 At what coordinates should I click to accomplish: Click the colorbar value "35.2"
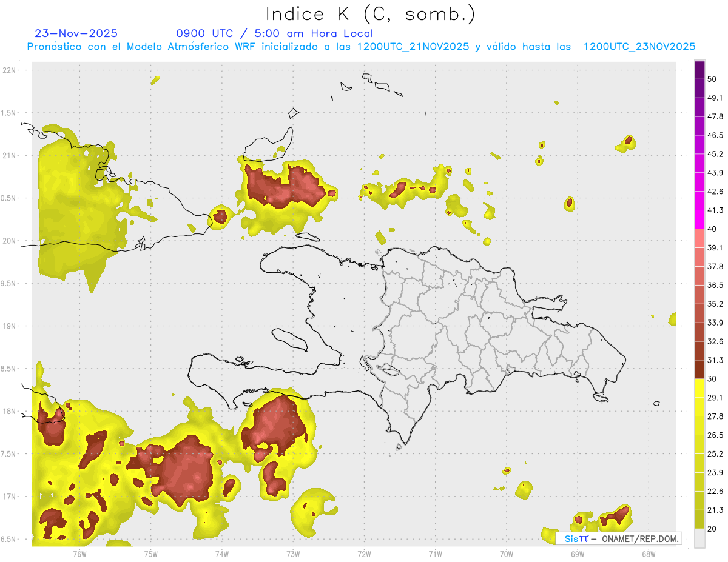pyautogui.click(x=715, y=304)
